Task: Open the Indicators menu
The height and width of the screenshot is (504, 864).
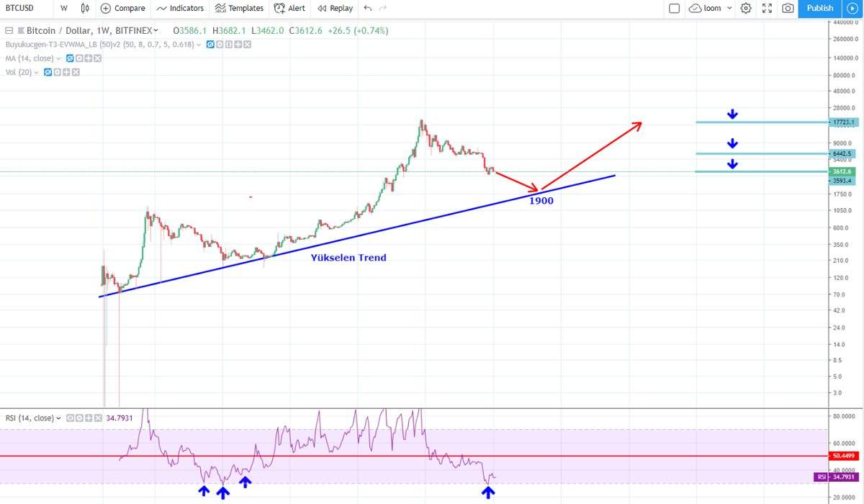Action: pyautogui.click(x=180, y=9)
